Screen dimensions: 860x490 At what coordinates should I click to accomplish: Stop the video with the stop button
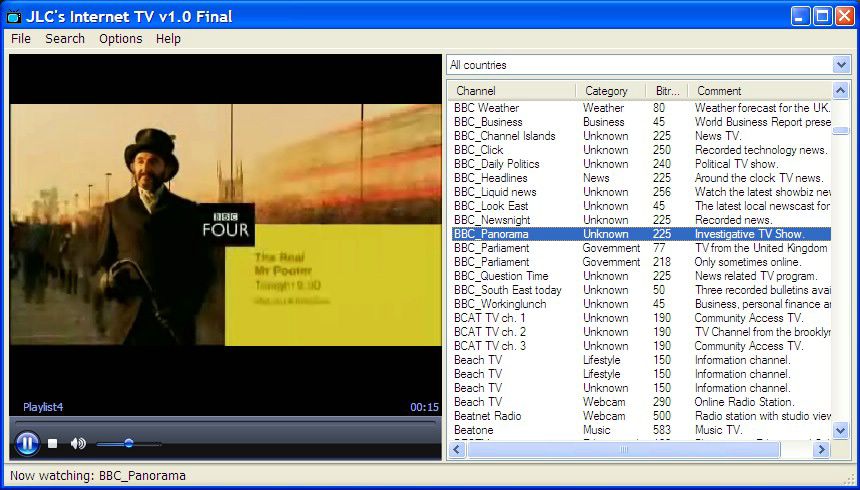[53, 443]
